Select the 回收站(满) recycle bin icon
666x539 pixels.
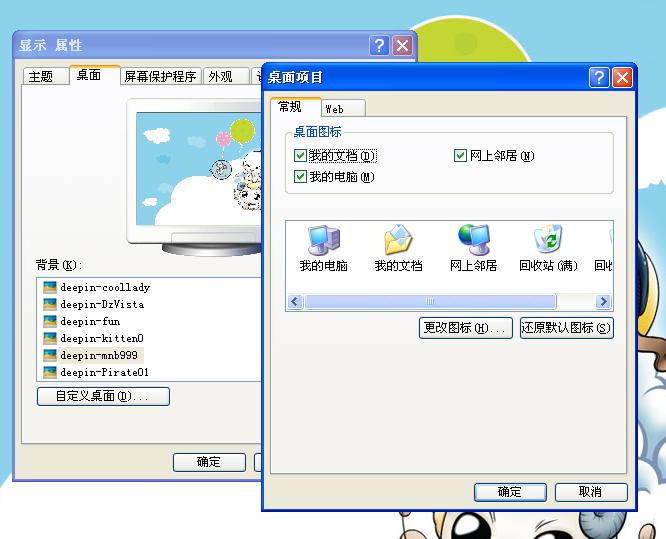548,248
